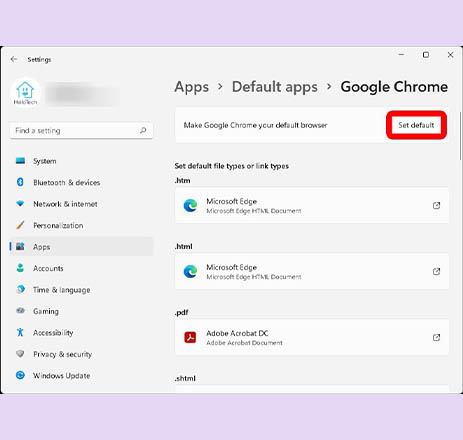The height and width of the screenshot is (440, 463).
Task: Go to Time & language
Action: 82,289
